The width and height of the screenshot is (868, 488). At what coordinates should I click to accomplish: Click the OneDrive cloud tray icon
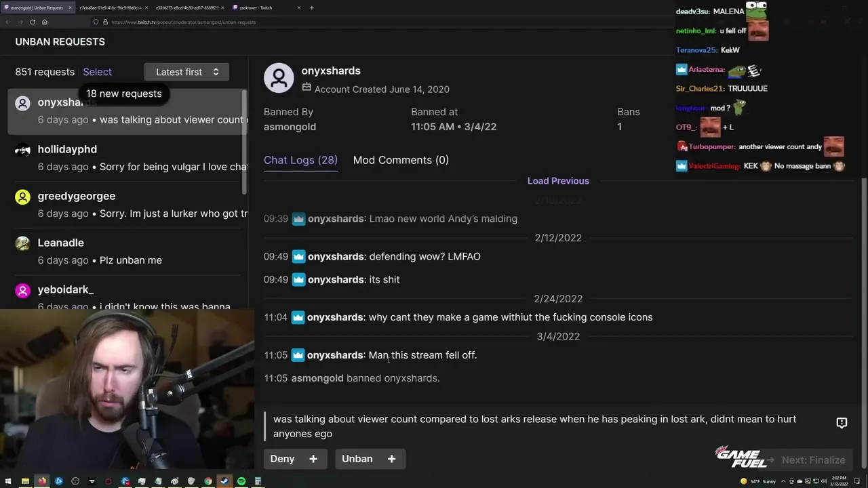[800, 481]
